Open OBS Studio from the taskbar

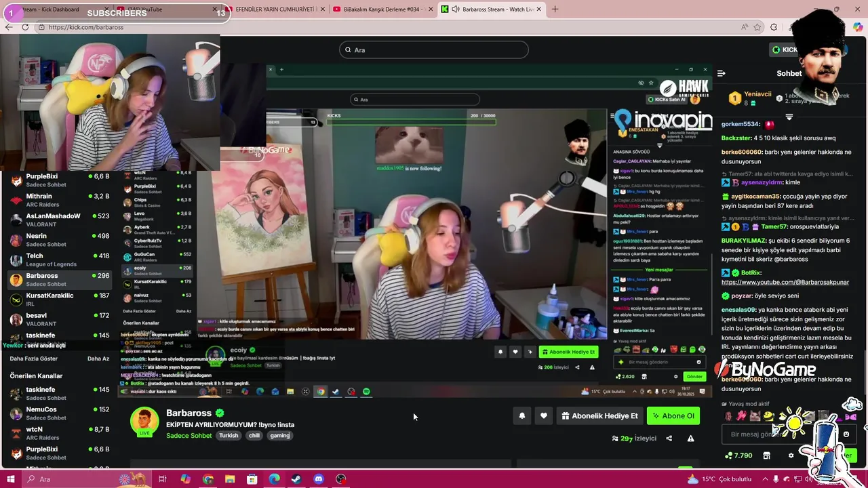tap(341, 479)
